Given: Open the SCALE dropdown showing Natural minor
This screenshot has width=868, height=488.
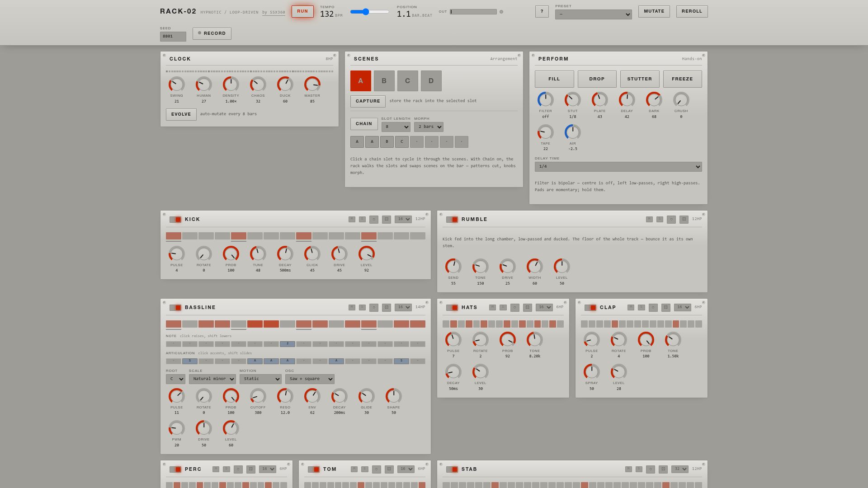Looking at the screenshot, I should tap(212, 379).
